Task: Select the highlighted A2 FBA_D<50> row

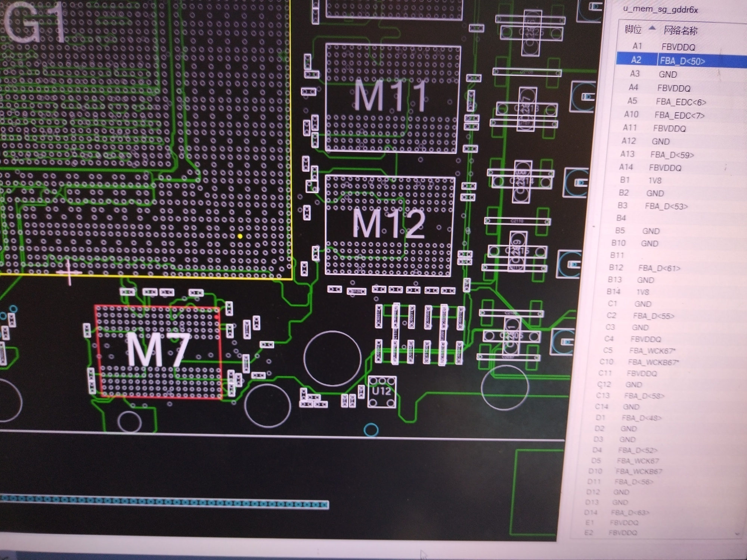Action: pyautogui.click(x=672, y=60)
